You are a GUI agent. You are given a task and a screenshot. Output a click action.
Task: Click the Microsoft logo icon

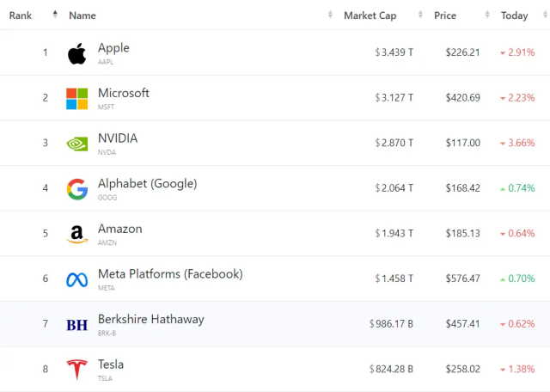(77, 99)
